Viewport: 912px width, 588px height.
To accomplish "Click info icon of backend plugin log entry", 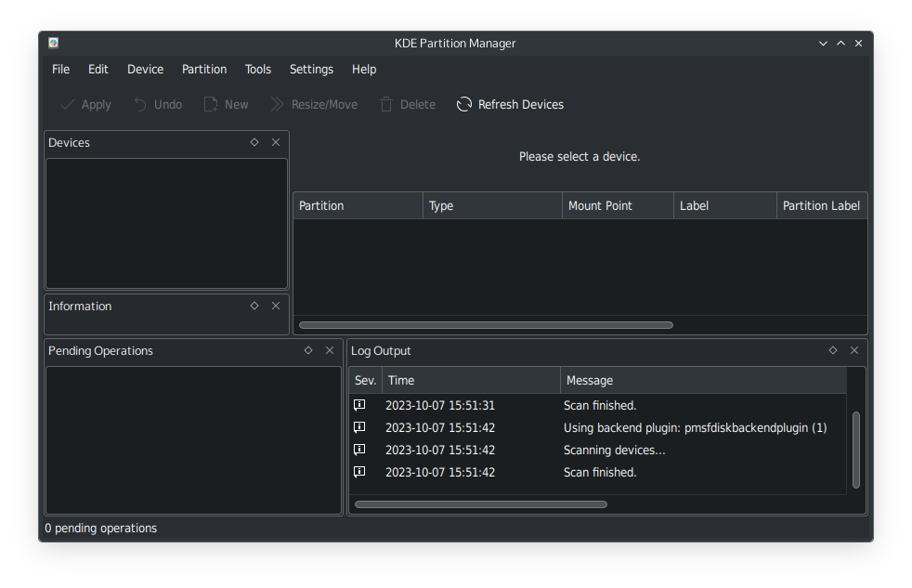I will 360,427.
